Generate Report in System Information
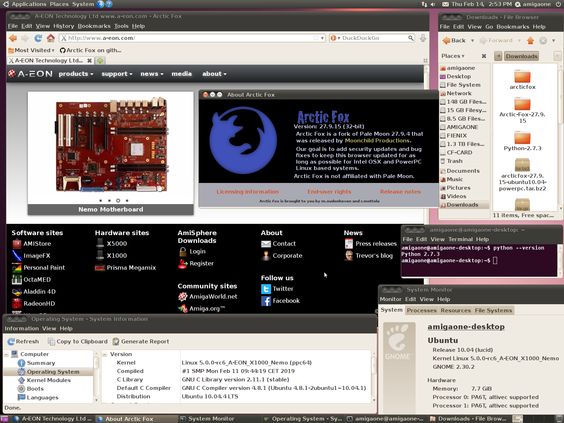This screenshot has width=564, height=423. 141,341
